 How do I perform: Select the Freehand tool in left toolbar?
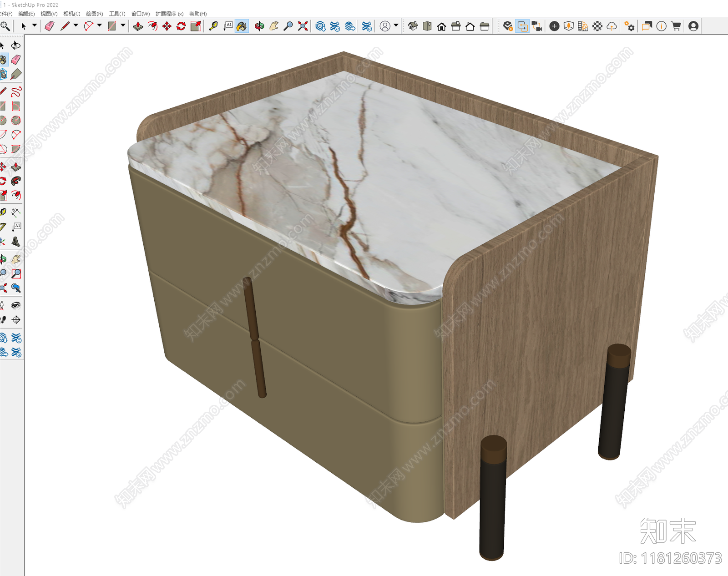(16, 92)
